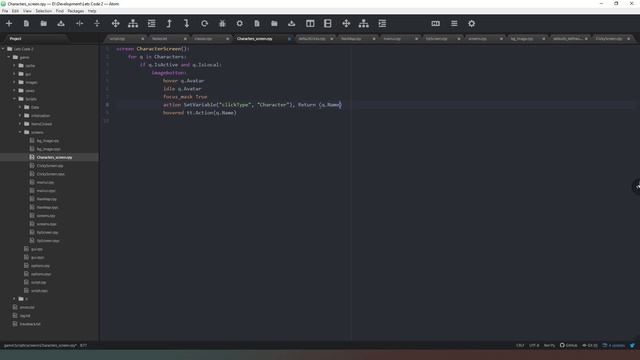Click line number 8 in the gutter
This screenshot has height=360, width=640.
point(107,105)
